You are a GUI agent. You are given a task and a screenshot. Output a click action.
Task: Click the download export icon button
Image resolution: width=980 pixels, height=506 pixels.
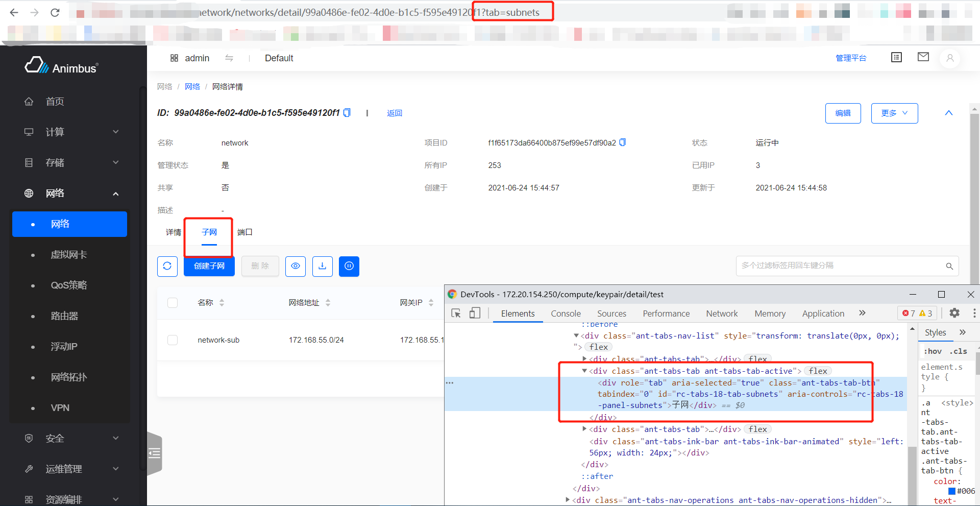[322, 266]
